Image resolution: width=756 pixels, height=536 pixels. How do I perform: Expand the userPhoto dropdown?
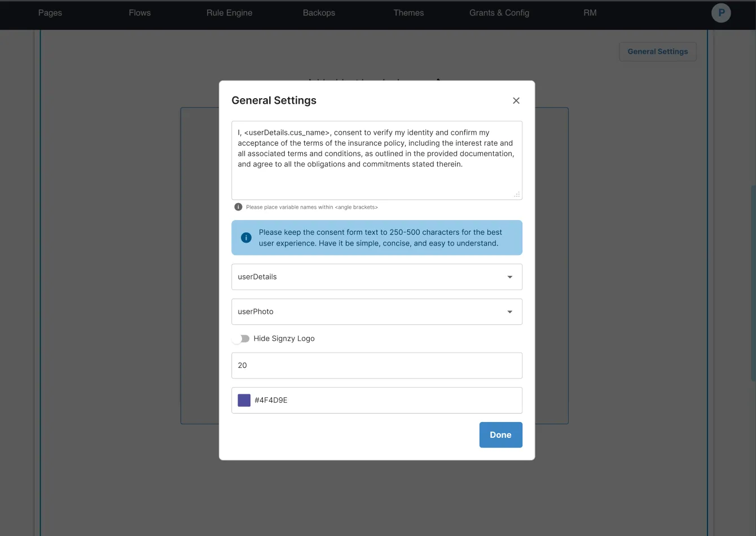pyautogui.click(x=377, y=311)
